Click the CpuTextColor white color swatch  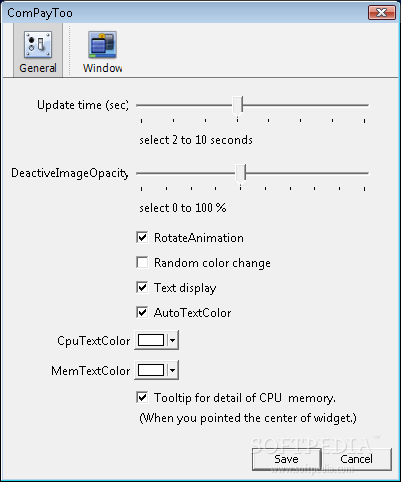151,340
